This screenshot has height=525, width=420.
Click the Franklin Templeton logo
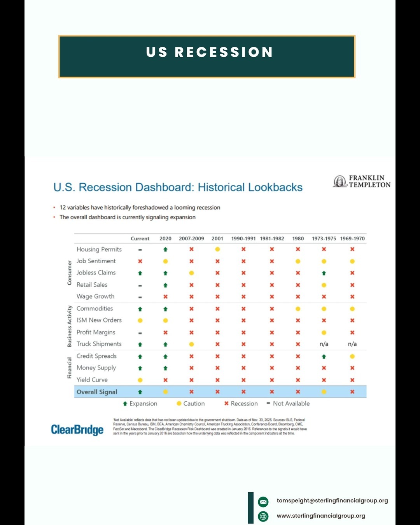[362, 181]
